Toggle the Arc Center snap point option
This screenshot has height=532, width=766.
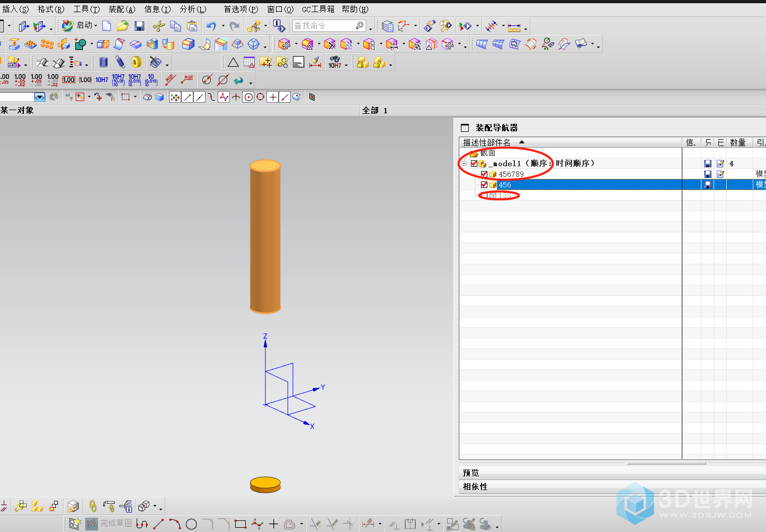pos(248,97)
